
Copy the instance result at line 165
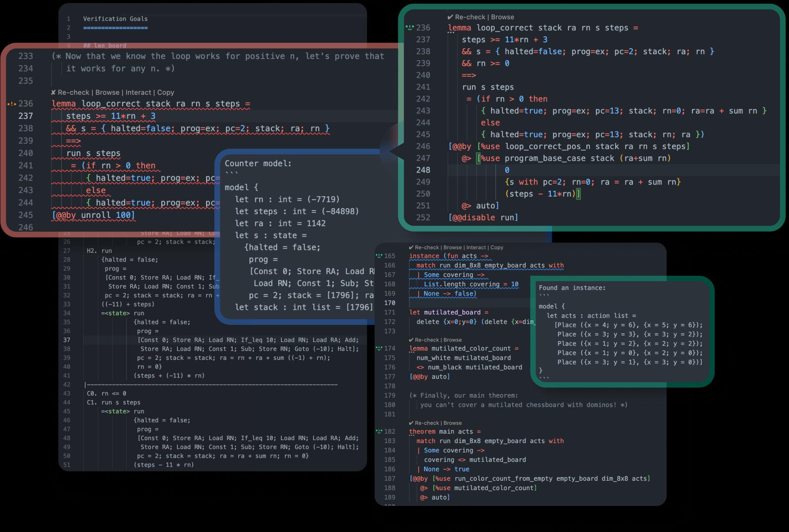496,247
